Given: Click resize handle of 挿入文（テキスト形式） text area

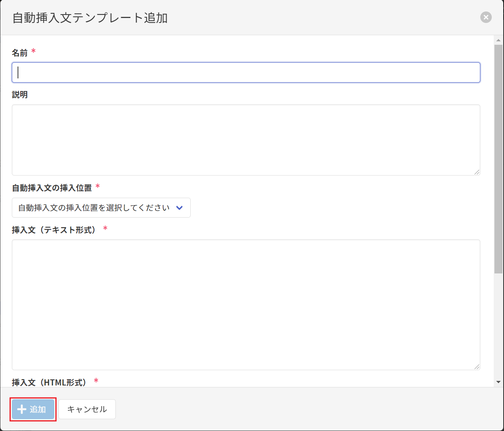Looking at the screenshot, I should coord(477,367).
